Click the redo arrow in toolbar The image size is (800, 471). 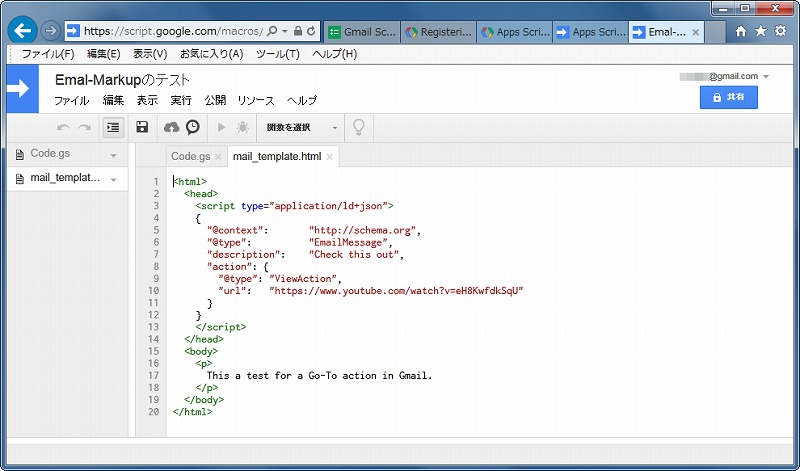85,128
